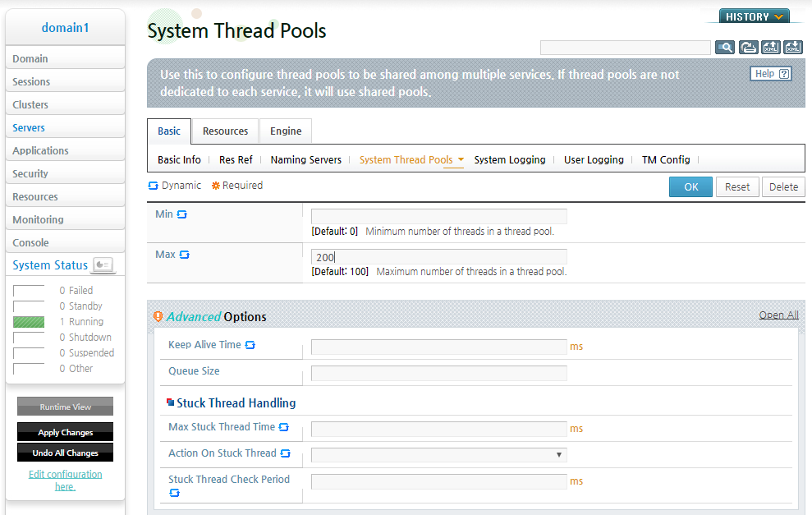The width and height of the screenshot is (812, 515).
Task: Click dynamic icon under Stuck Thread Check Period
Action: click(175, 493)
